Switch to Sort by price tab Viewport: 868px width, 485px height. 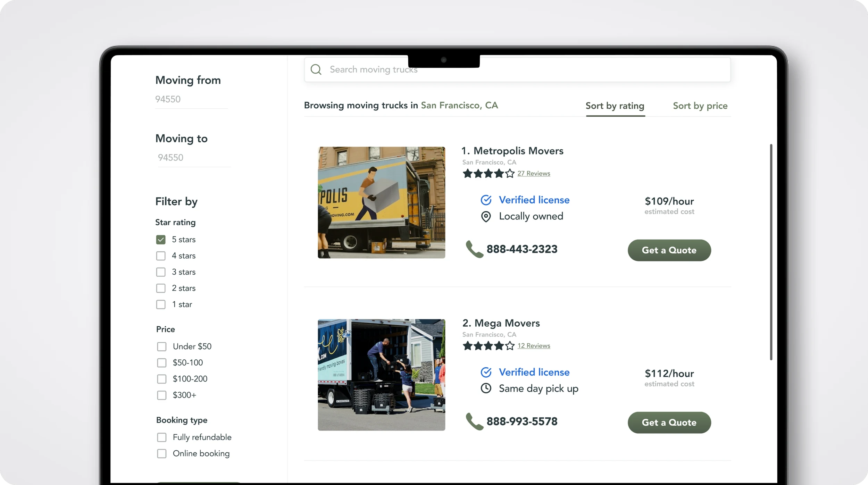pos(700,106)
